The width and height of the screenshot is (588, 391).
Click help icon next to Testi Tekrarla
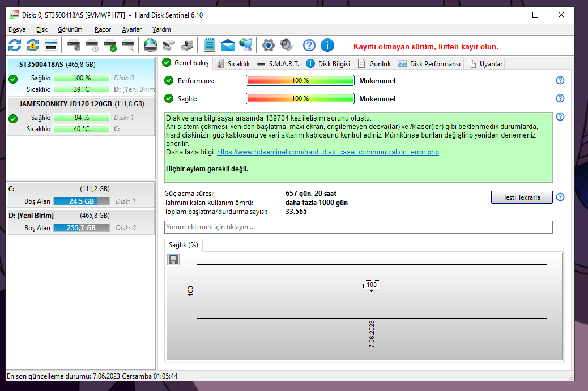click(560, 197)
